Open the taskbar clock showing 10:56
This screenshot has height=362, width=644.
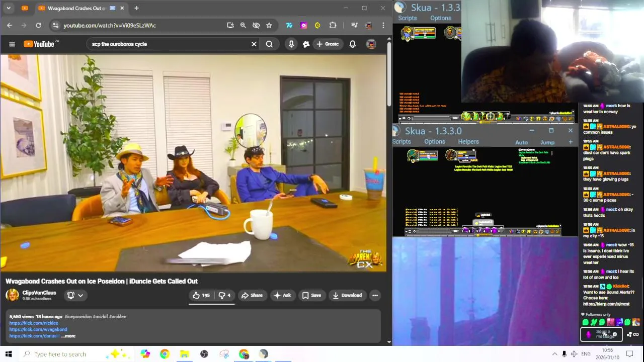tap(607, 354)
